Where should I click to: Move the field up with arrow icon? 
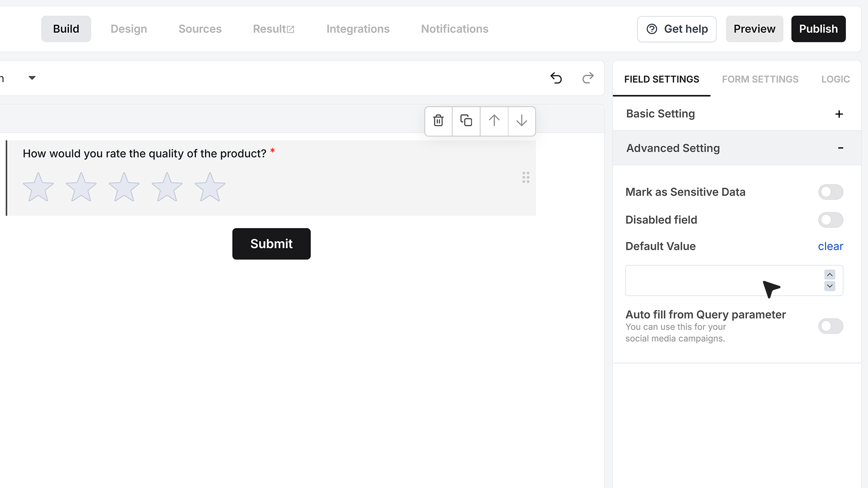(x=494, y=121)
